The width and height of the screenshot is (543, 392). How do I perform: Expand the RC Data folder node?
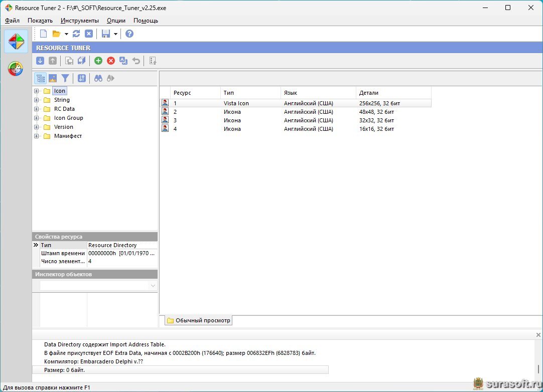point(36,109)
